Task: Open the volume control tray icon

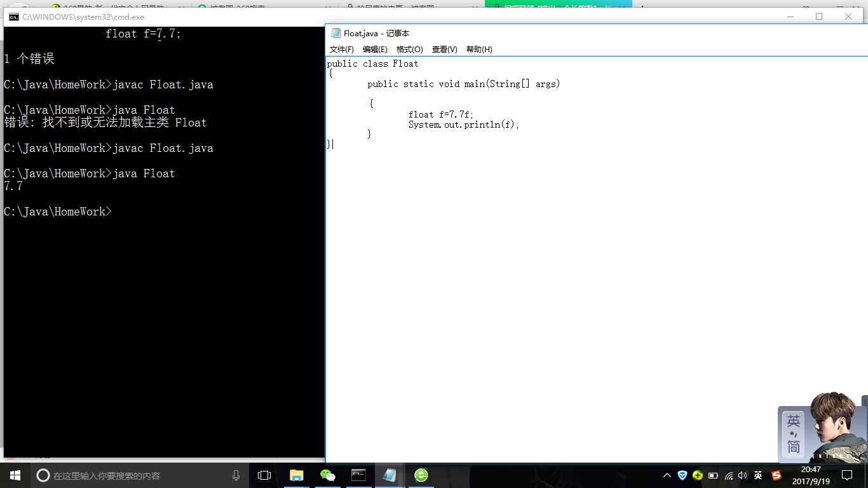Action: (x=743, y=475)
